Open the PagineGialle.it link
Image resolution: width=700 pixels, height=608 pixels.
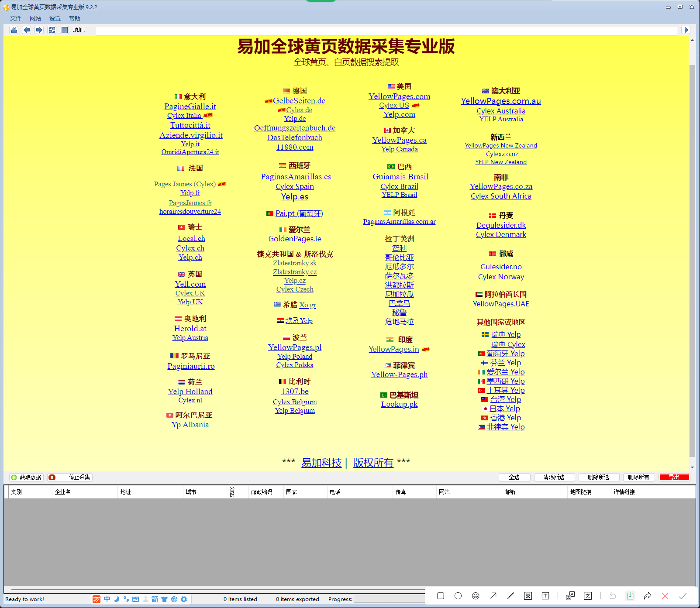coord(190,106)
